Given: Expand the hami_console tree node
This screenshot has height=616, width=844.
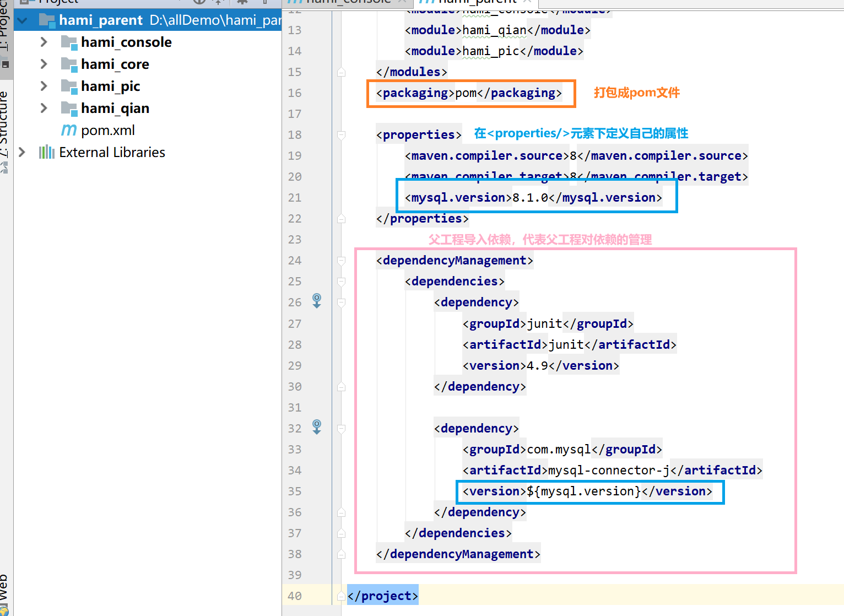Looking at the screenshot, I should click(44, 42).
